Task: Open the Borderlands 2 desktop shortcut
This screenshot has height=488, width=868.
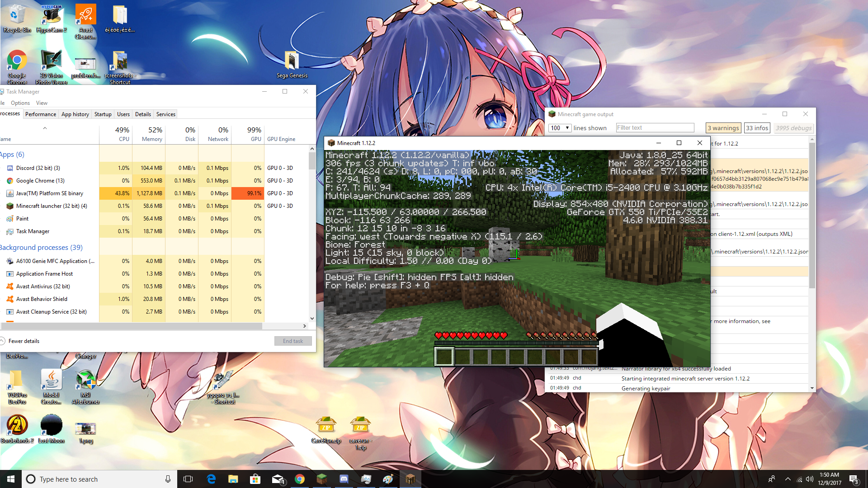Action: pos(17,425)
